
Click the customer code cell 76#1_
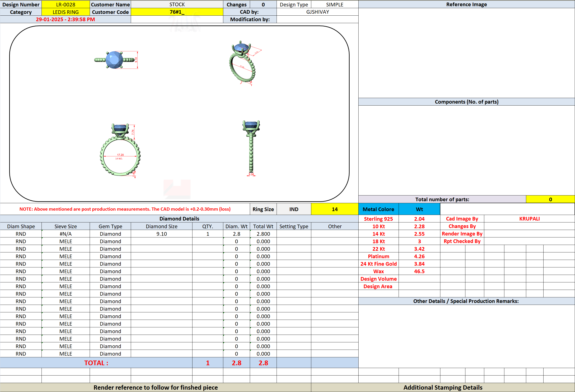(x=177, y=12)
